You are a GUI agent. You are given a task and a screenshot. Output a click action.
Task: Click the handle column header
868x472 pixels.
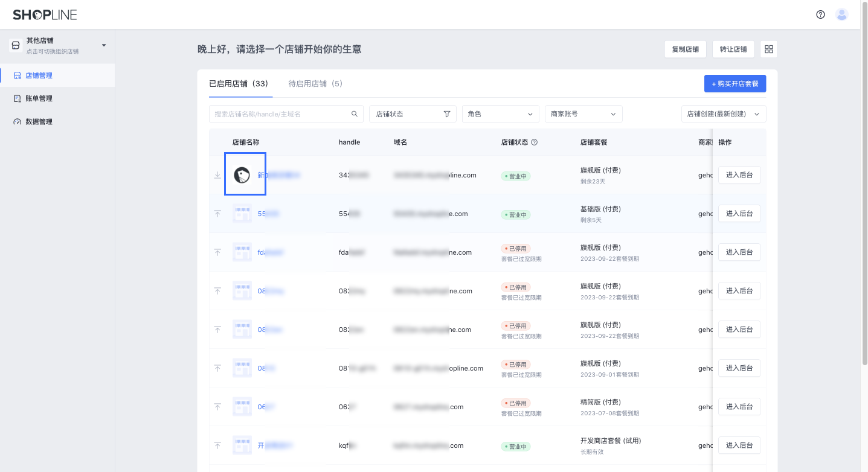(349, 142)
